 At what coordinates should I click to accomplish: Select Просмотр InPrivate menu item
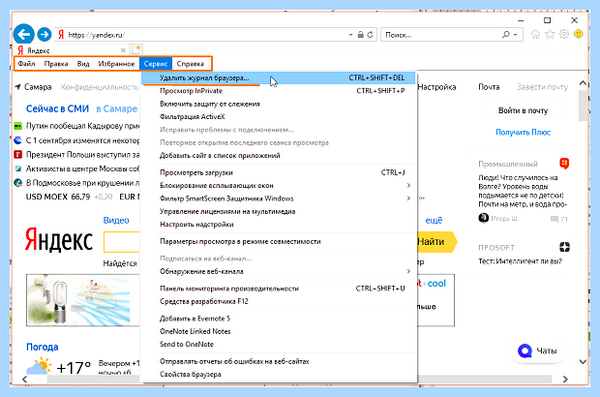tap(278, 91)
